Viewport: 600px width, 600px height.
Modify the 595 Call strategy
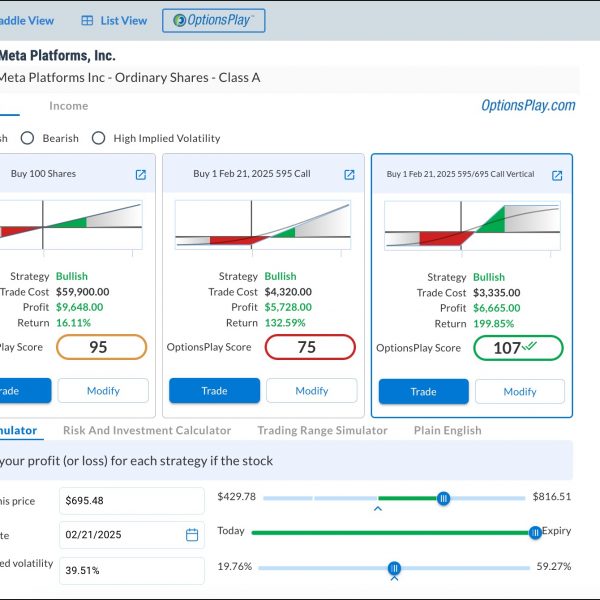tap(312, 391)
